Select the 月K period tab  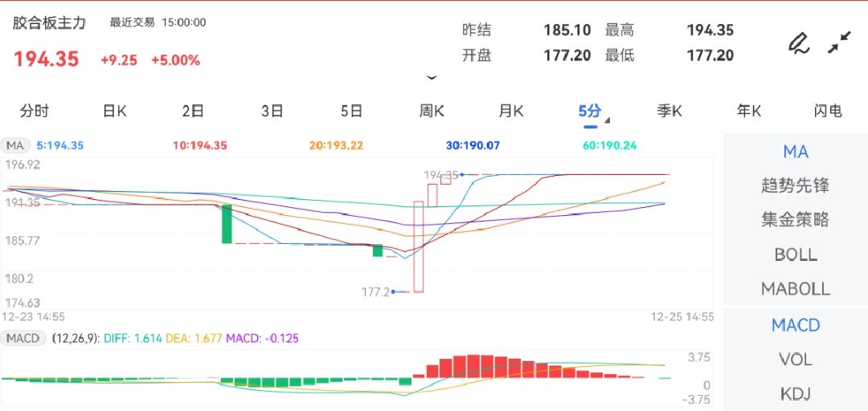coord(511,112)
